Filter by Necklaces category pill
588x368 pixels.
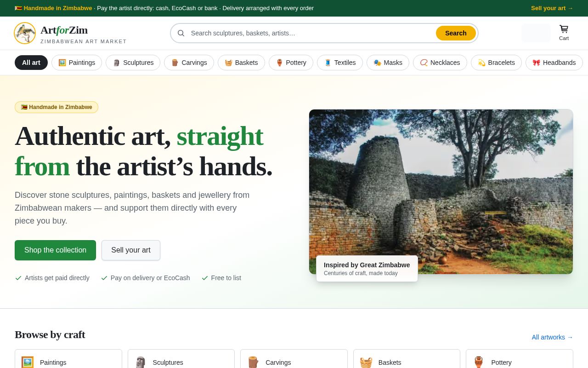pos(440,63)
